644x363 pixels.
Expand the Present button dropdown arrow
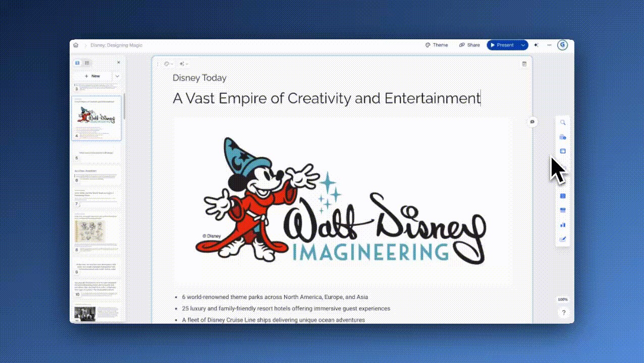[x=523, y=45]
